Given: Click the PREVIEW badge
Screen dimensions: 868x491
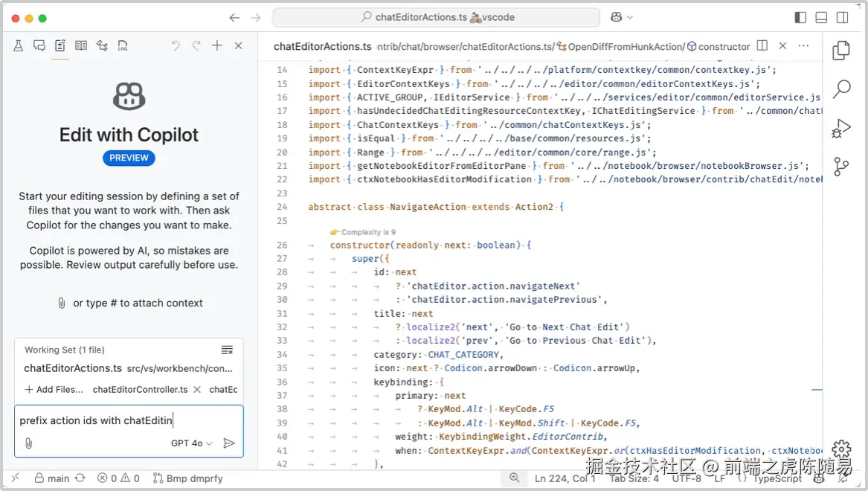Looking at the screenshot, I should pos(129,158).
